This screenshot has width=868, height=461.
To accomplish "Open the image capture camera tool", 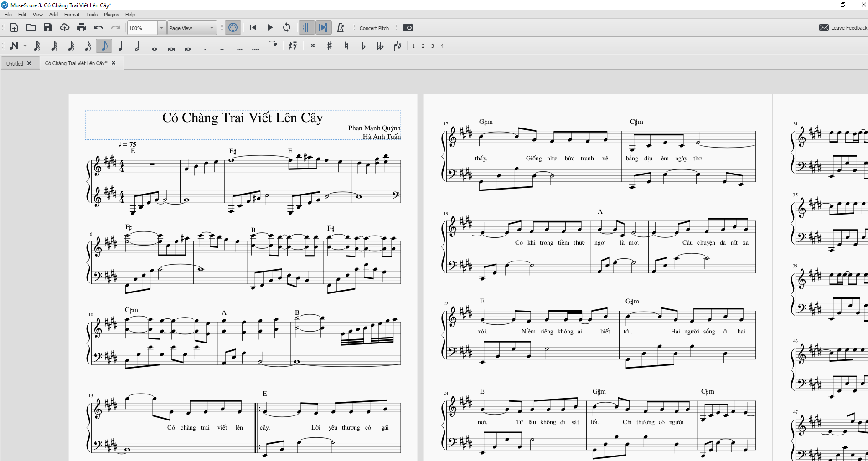I will pyautogui.click(x=408, y=28).
